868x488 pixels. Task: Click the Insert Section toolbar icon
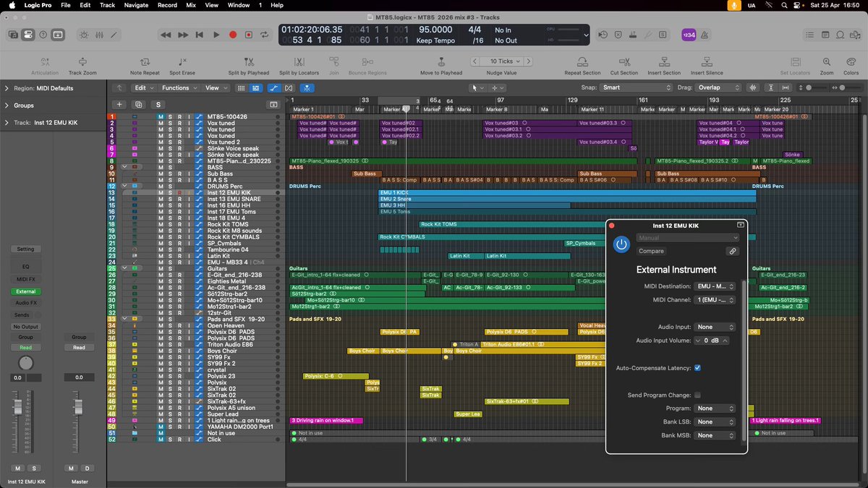pyautogui.click(x=664, y=62)
